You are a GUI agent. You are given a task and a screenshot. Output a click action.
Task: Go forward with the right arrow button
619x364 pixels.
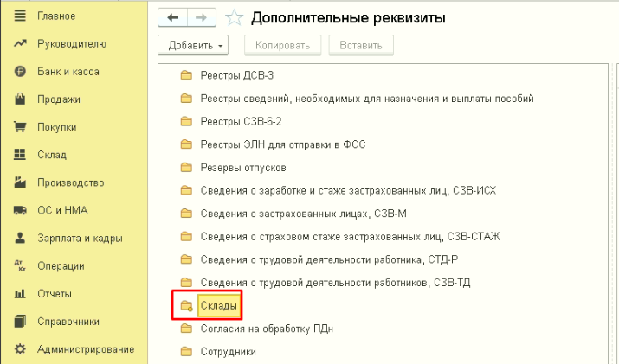(x=202, y=17)
